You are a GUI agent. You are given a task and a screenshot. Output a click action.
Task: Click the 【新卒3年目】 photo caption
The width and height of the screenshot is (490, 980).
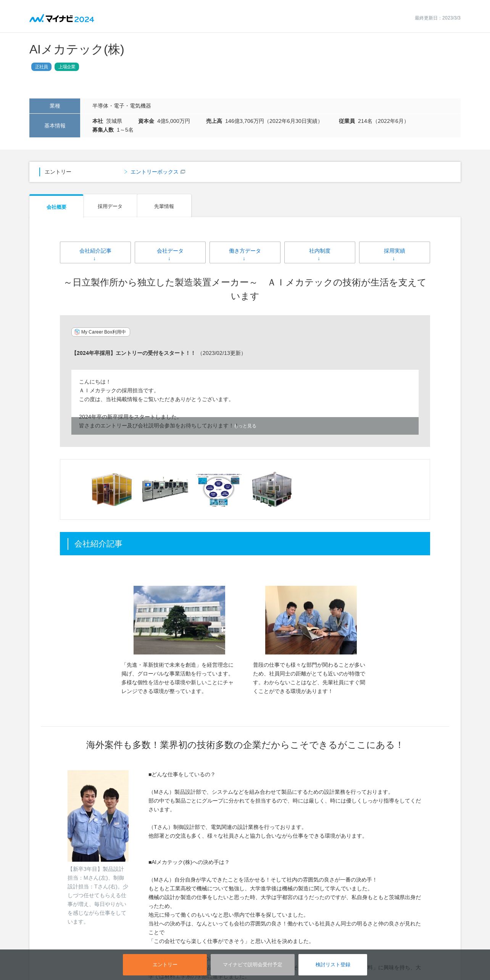pyautogui.click(x=98, y=895)
